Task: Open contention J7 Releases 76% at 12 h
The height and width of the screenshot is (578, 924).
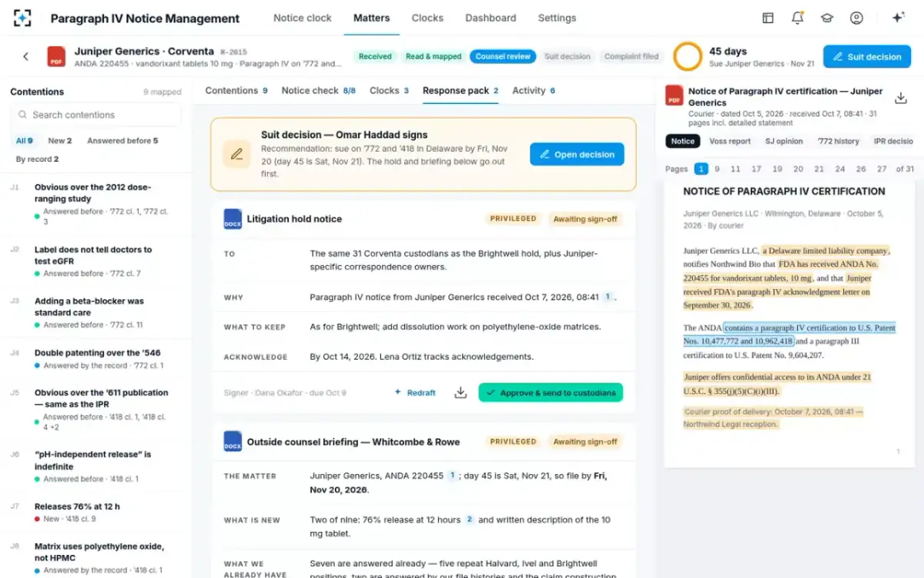Action: pos(95,512)
